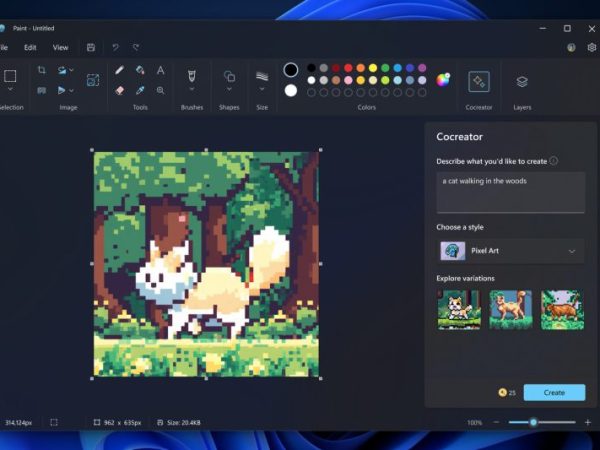
Task: Click the Size line thickness icon
Action: pos(262,76)
